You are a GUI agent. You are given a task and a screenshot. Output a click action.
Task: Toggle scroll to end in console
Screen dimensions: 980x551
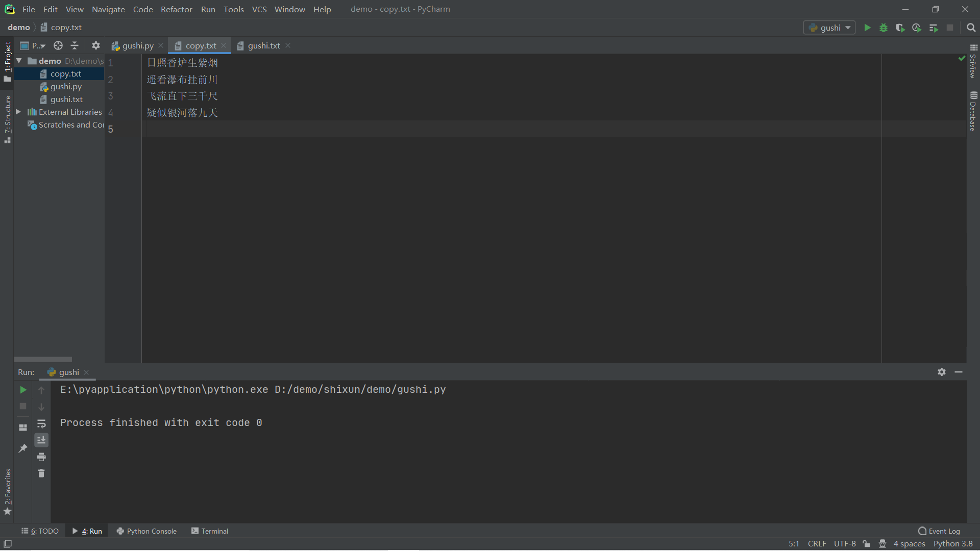[x=41, y=440]
